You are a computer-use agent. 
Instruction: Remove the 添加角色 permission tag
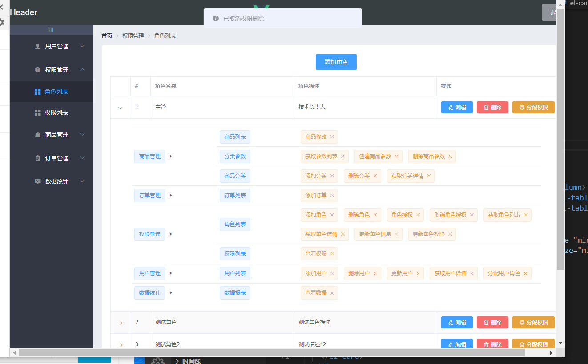(x=332, y=215)
